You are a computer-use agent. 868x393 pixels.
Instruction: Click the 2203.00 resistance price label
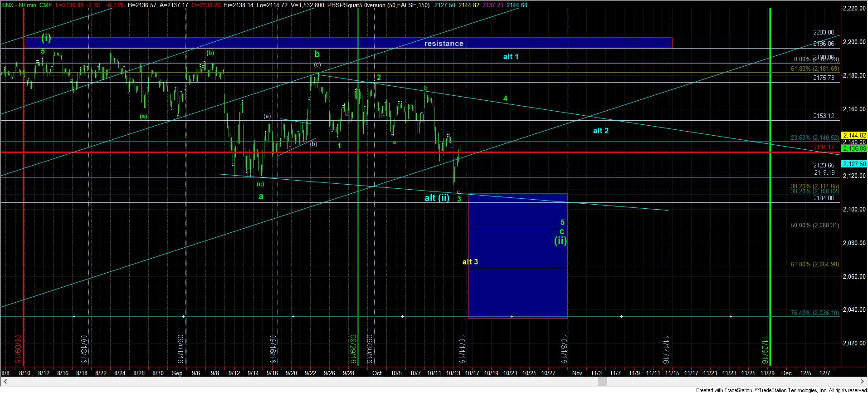(824, 33)
